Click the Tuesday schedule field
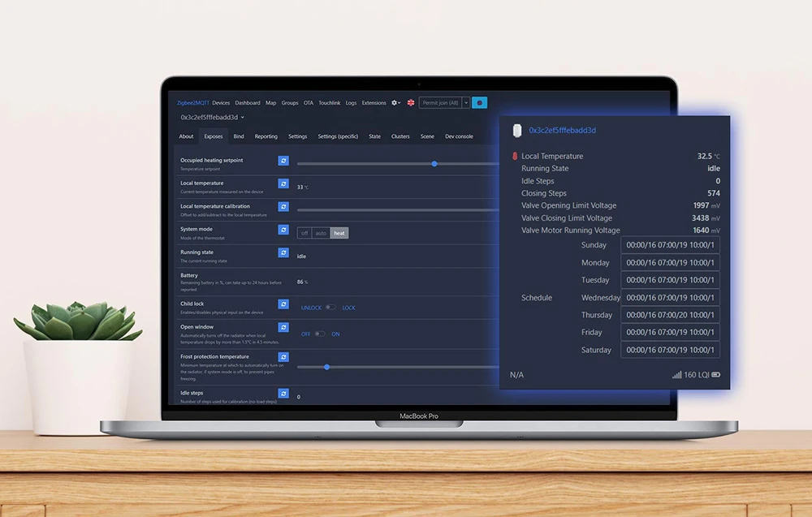 point(670,280)
